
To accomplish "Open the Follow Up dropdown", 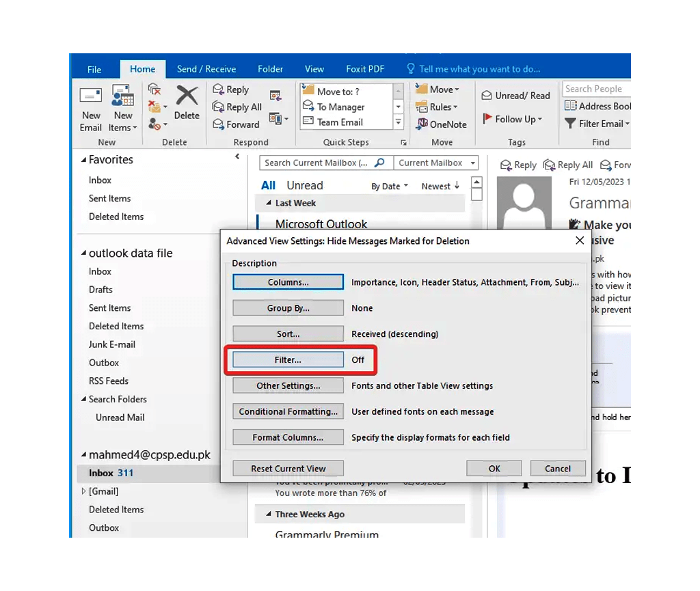I will click(x=515, y=119).
